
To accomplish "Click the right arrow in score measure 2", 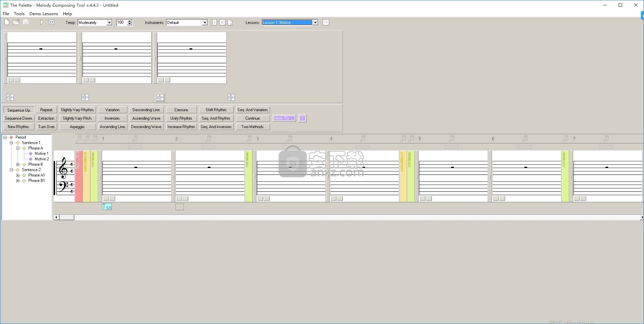I will (x=186, y=199).
